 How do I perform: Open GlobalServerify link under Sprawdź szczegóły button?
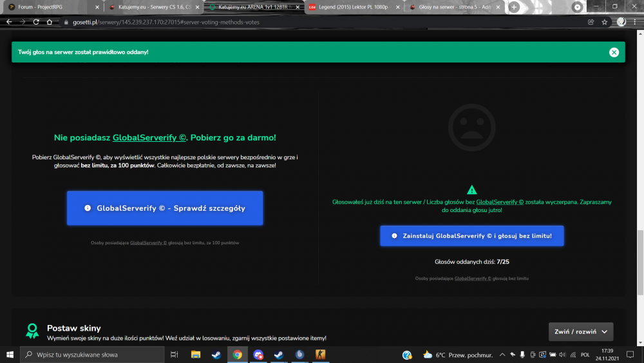(x=148, y=243)
